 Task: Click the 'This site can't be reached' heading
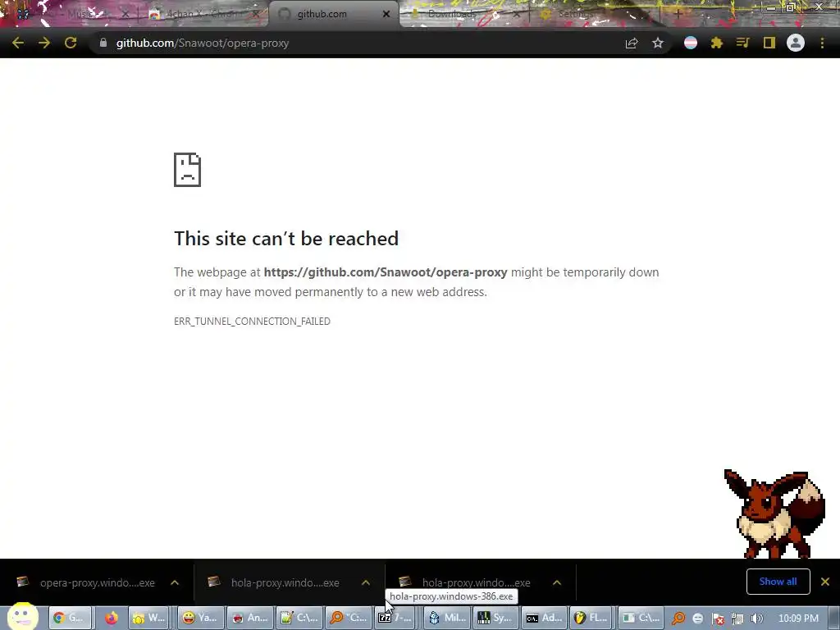tap(286, 239)
